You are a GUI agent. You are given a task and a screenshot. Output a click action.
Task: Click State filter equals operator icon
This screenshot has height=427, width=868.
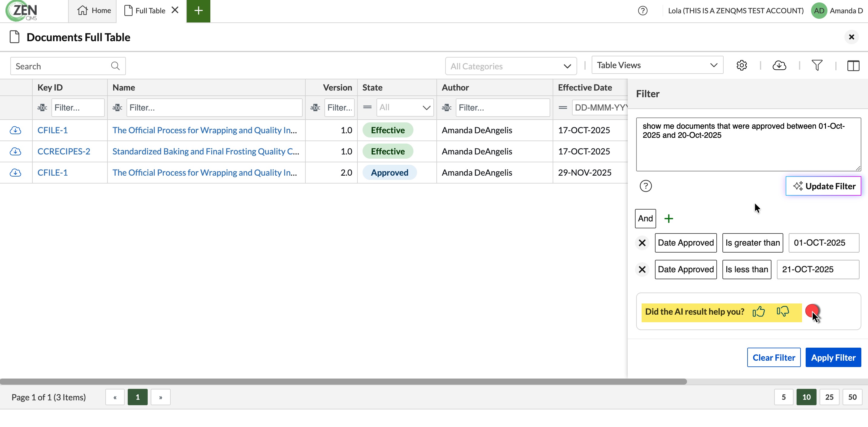point(367,107)
